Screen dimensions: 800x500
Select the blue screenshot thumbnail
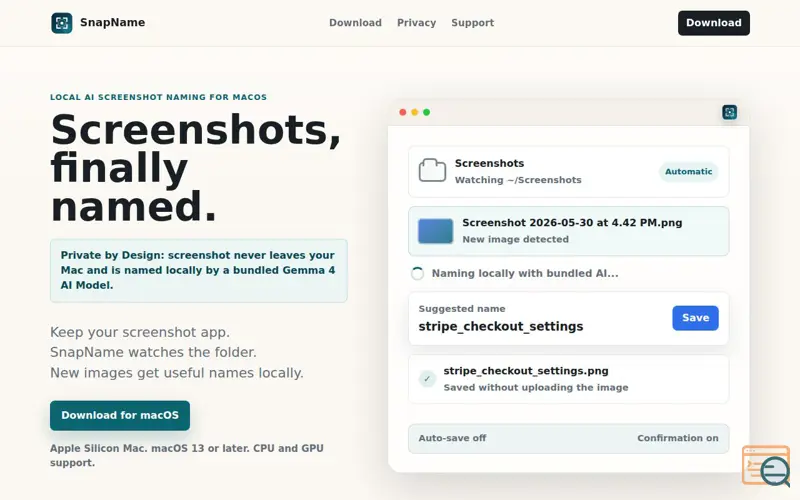435,231
